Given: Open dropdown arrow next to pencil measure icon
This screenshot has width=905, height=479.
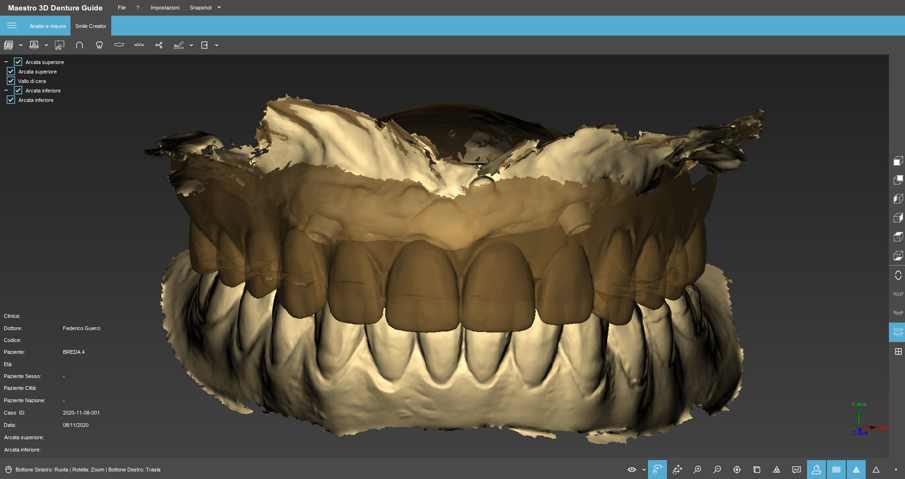Looking at the screenshot, I should click(x=191, y=45).
